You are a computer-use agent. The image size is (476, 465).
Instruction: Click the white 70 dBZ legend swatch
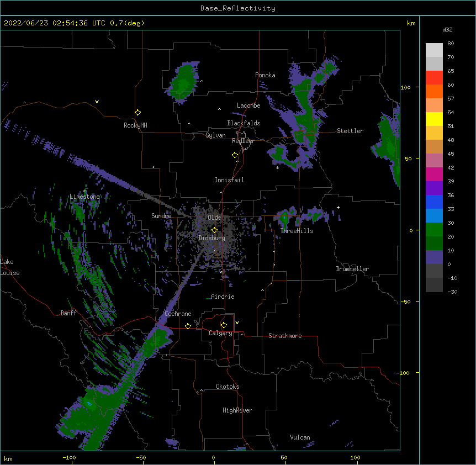(x=434, y=50)
